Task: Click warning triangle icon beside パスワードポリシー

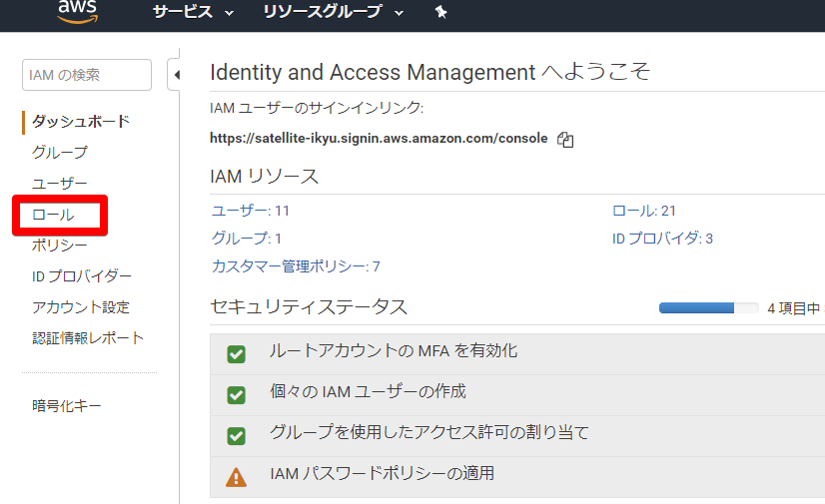Action: tap(237, 477)
